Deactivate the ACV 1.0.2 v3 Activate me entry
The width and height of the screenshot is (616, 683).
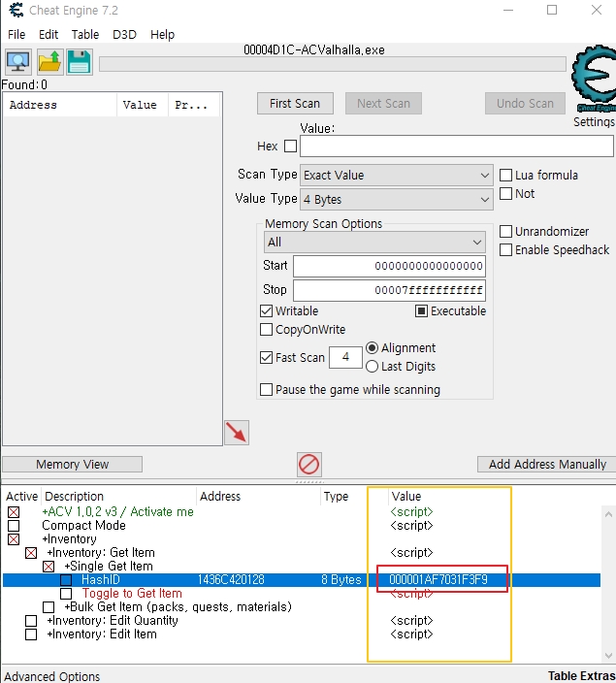pyautogui.click(x=14, y=512)
